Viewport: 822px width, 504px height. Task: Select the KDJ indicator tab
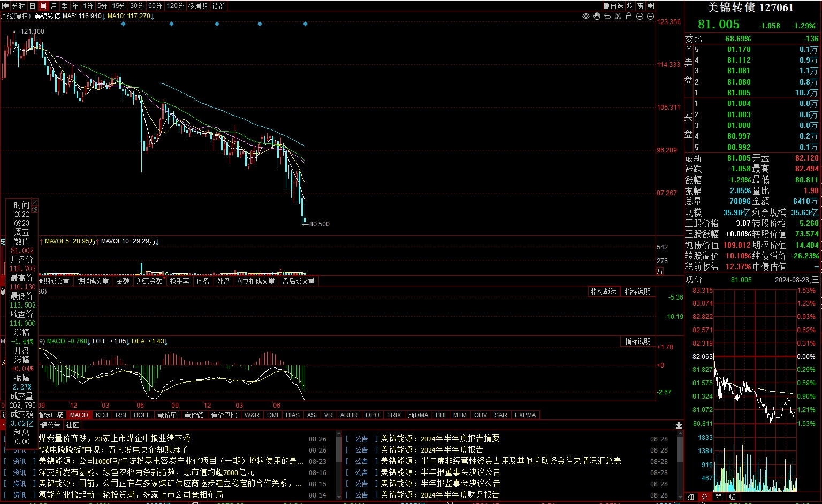(x=102, y=415)
